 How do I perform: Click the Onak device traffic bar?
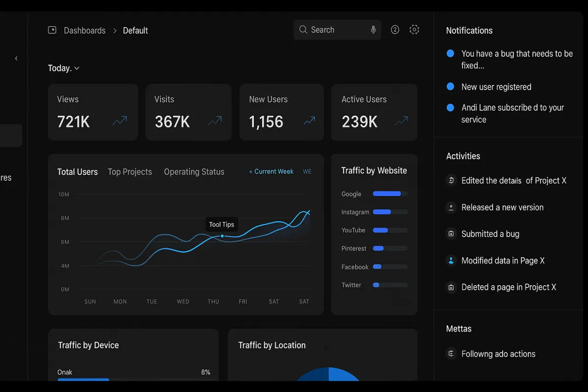coord(83,380)
